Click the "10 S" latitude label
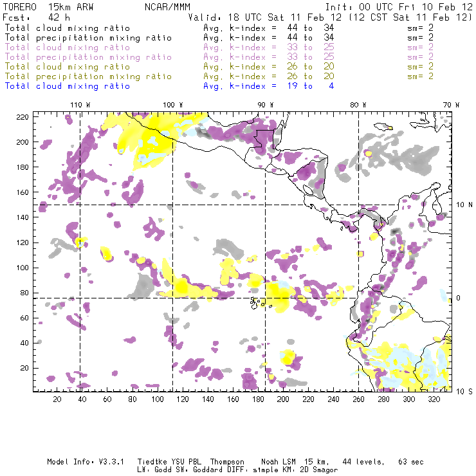Viewport: 476px width, 476px height. pyautogui.click(x=464, y=392)
